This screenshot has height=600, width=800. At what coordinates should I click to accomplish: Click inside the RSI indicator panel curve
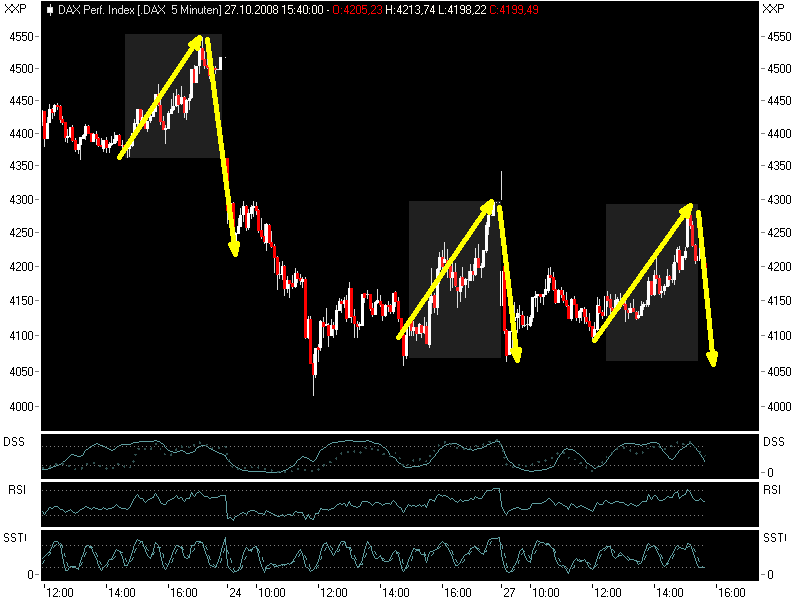click(399, 504)
